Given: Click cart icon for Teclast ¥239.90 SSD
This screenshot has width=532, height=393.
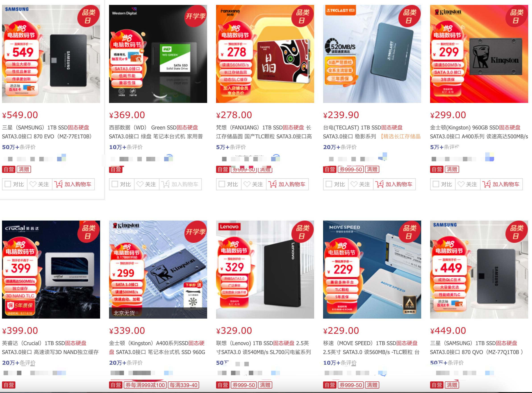Looking at the screenshot, I should (x=379, y=184).
